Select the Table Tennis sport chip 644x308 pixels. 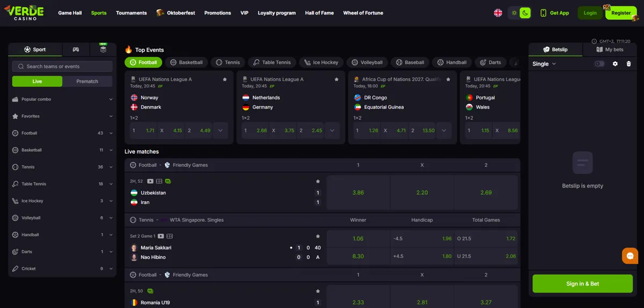coord(272,62)
